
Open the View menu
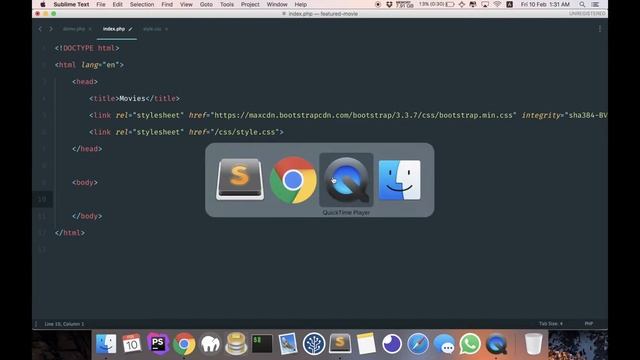coord(186,4)
